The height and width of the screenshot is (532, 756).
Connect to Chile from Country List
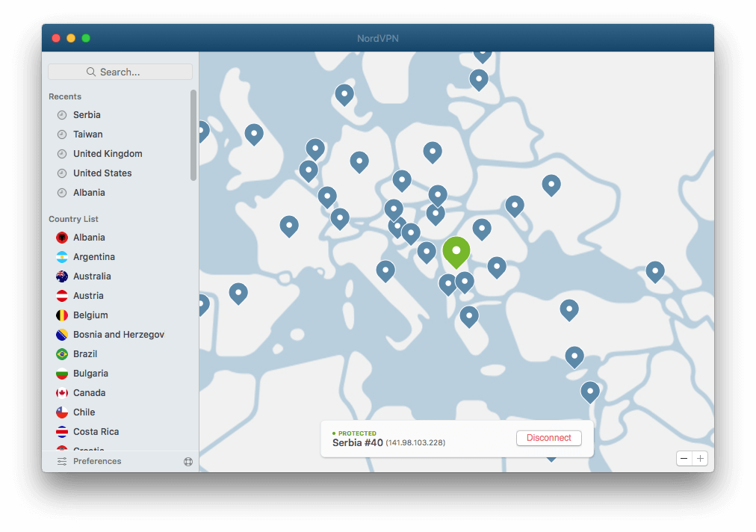click(120, 412)
